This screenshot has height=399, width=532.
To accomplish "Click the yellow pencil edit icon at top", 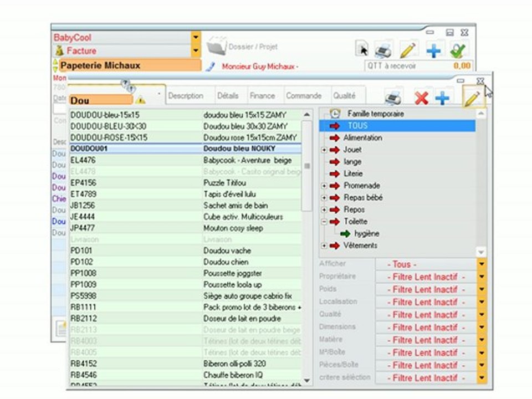I will pos(408,50).
